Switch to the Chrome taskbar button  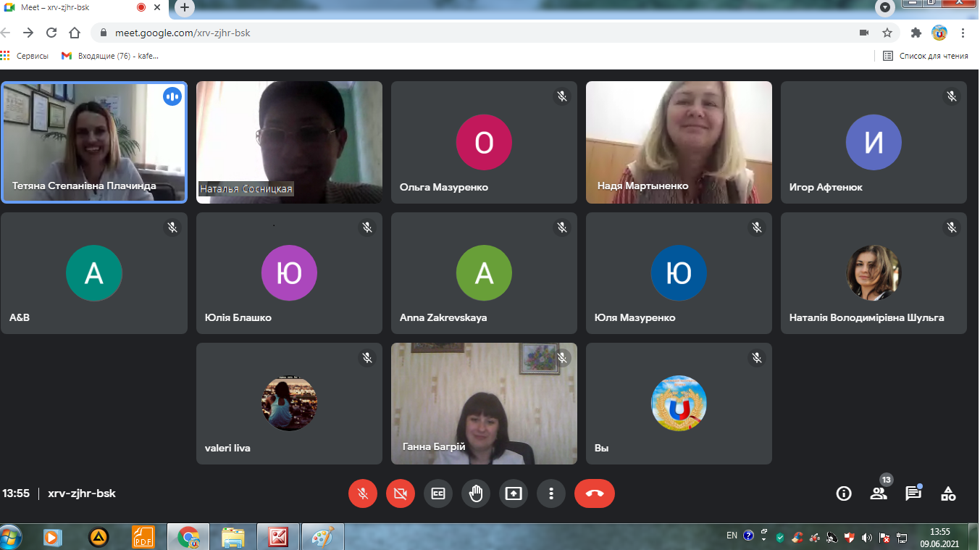point(188,538)
